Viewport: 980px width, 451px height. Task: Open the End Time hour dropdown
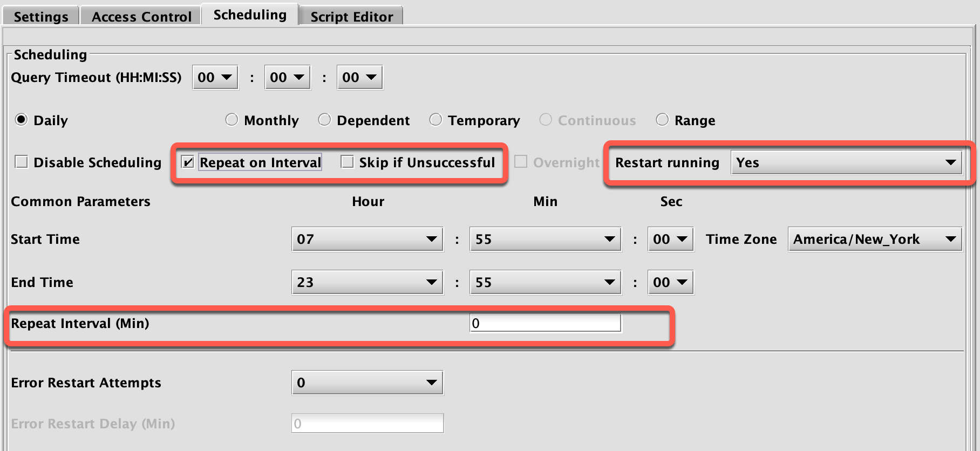click(x=367, y=282)
